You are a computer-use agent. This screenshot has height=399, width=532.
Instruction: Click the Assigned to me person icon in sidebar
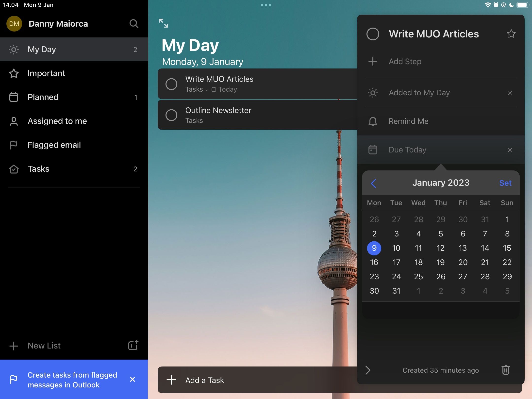(x=14, y=121)
